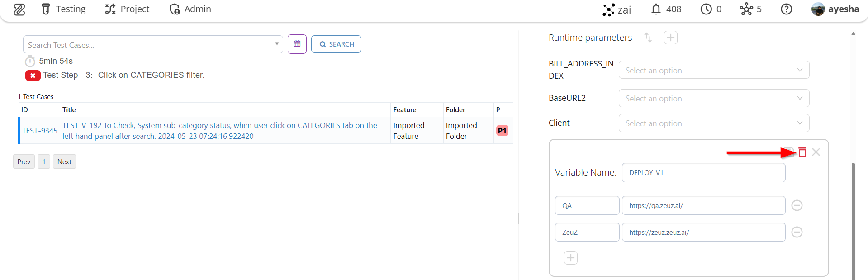Click the Variable Name input field
The height and width of the screenshot is (280, 868).
(703, 173)
